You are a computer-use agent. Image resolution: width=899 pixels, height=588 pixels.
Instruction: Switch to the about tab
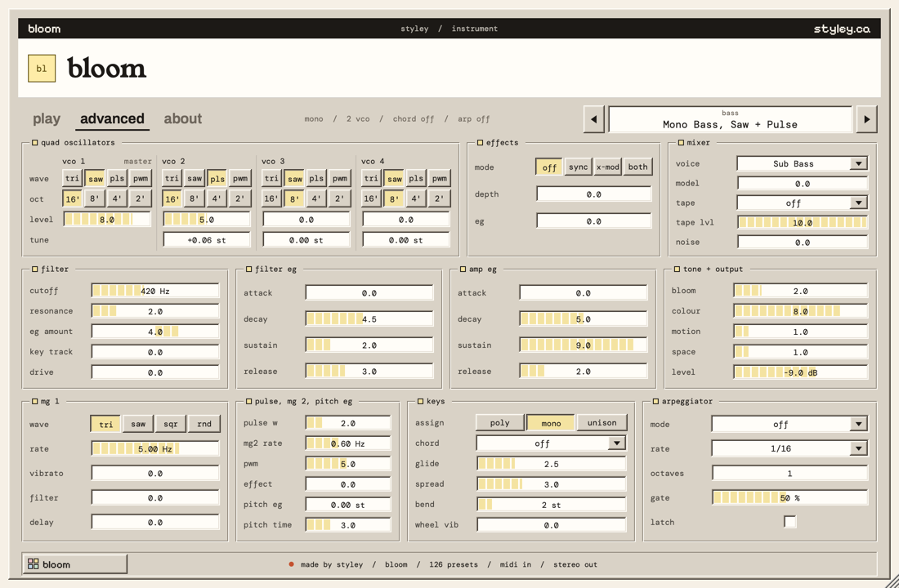tap(183, 118)
